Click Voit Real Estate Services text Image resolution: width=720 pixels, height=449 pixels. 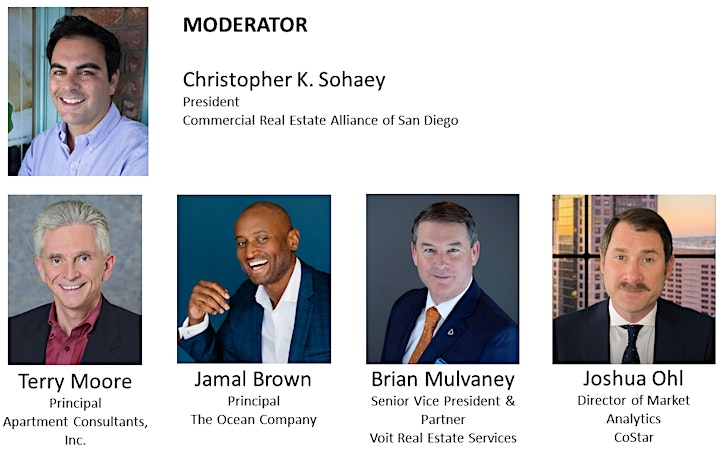point(443,438)
